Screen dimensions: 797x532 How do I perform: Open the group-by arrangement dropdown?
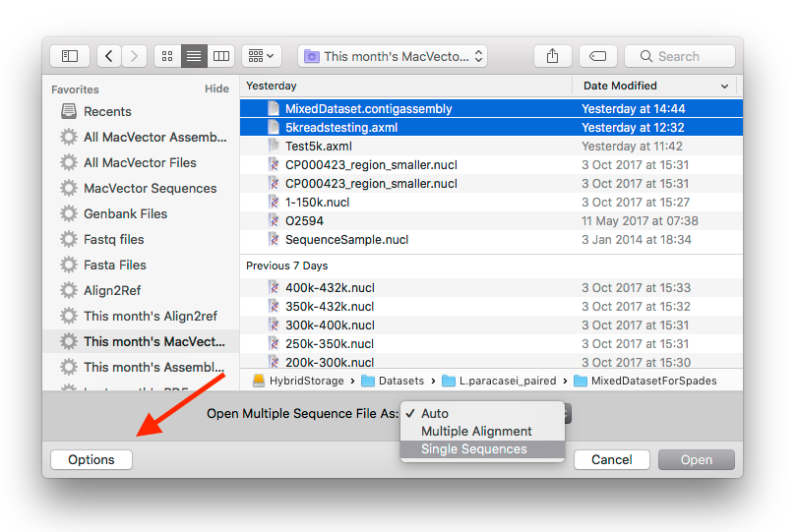coord(262,56)
